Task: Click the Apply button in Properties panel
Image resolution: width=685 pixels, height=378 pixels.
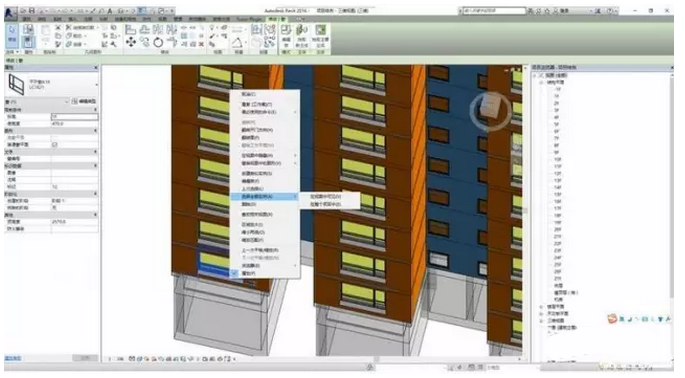Action: [x=85, y=358]
